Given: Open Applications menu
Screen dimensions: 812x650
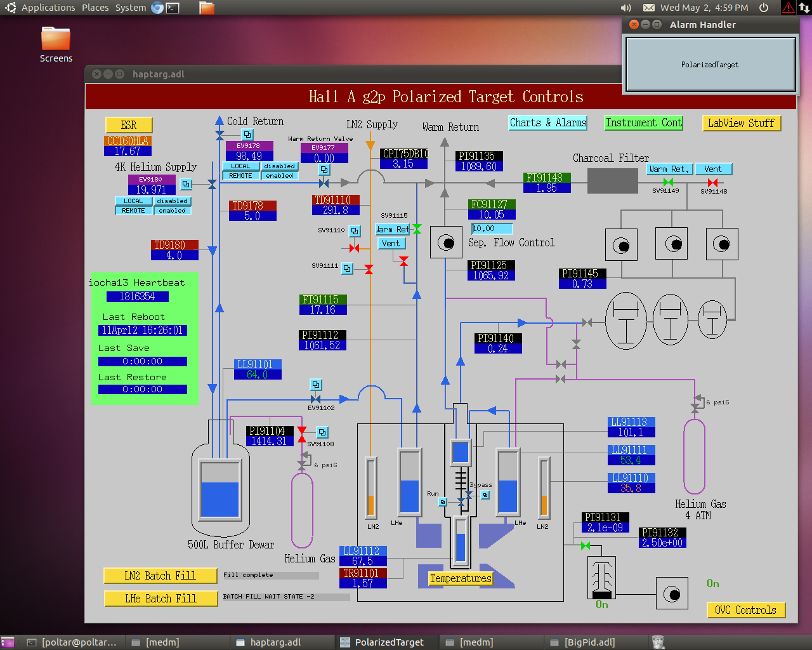Looking at the screenshot, I should 48,8.
